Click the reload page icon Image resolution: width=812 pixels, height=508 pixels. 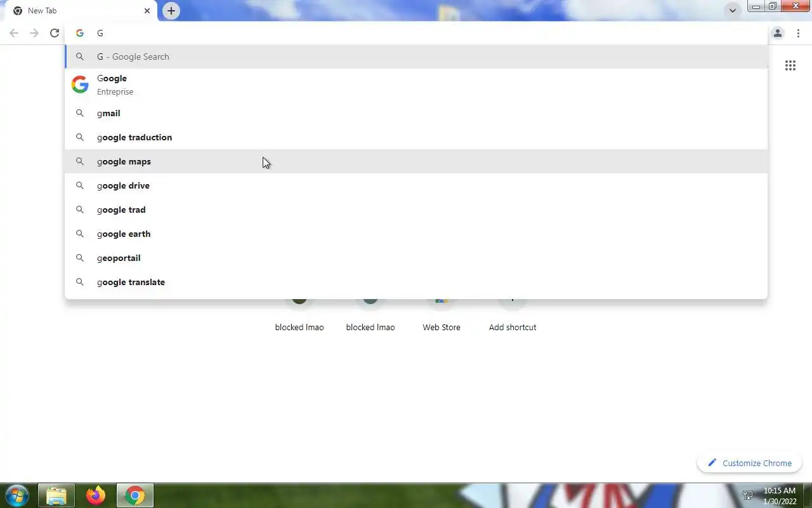55,33
